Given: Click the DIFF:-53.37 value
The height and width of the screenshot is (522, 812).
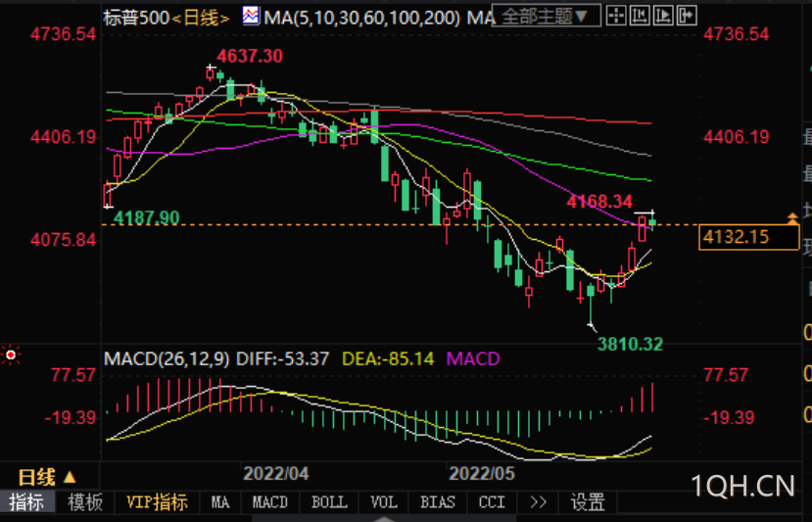Looking at the screenshot, I should (282, 358).
